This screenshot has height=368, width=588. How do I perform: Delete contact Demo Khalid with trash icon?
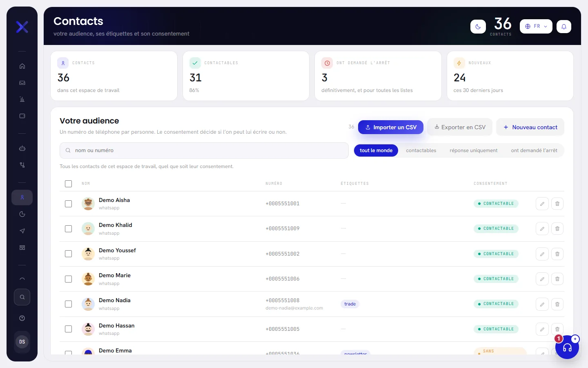557,229
